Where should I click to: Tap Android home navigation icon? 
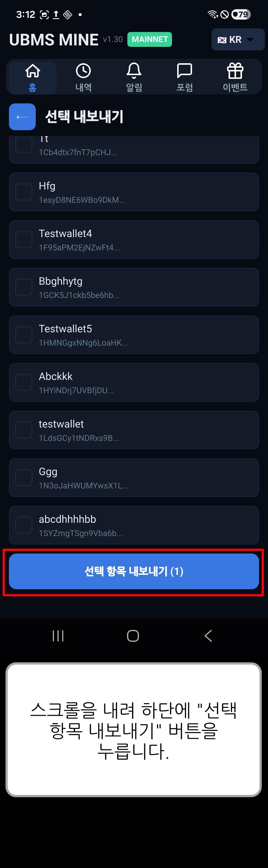(133, 636)
